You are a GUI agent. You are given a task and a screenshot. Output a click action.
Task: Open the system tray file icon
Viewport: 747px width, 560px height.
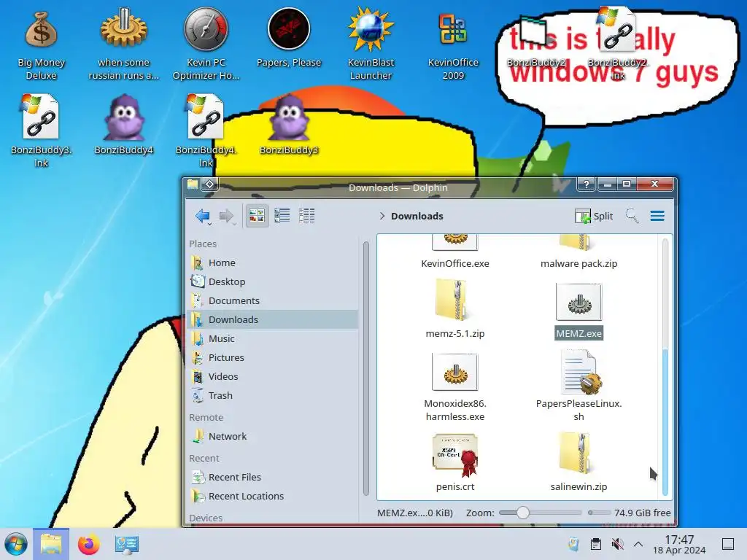point(574,544)
